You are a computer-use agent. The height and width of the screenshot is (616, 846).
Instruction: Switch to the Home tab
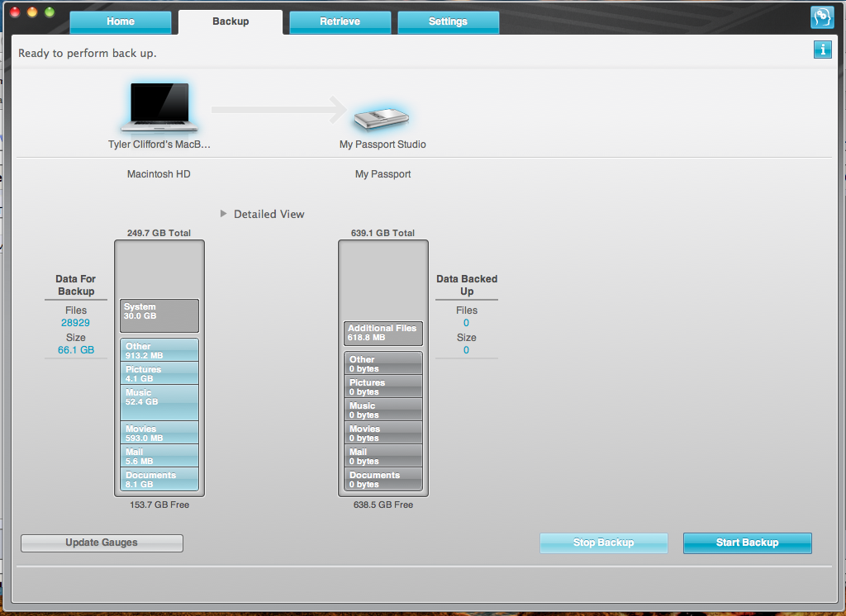[121, 21]
